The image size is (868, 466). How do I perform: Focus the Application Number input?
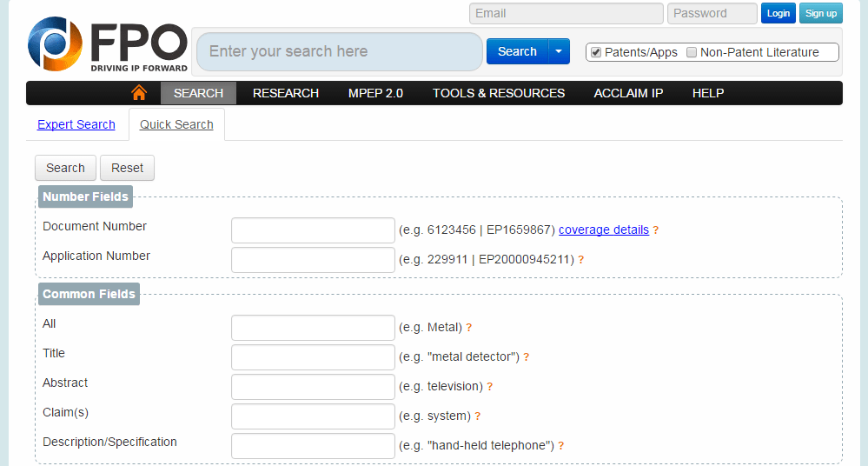[313, 260]
